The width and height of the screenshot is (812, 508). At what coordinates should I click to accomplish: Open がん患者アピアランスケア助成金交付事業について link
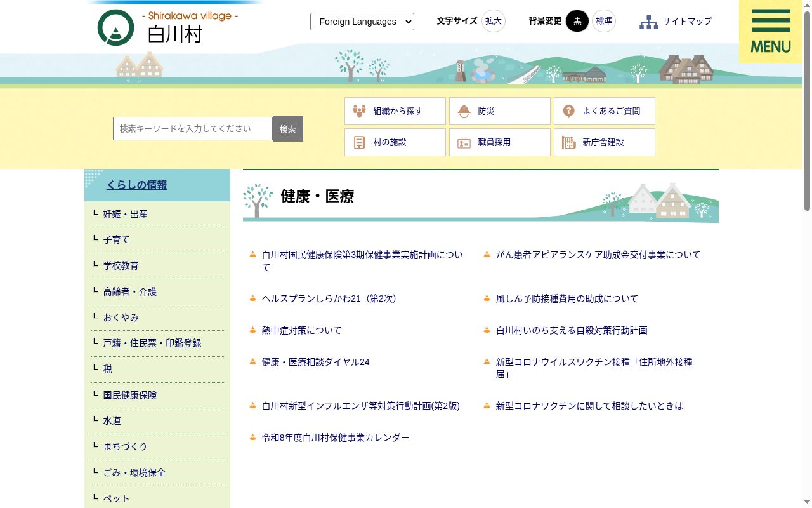pyautogui.click(x=598, y=255)
